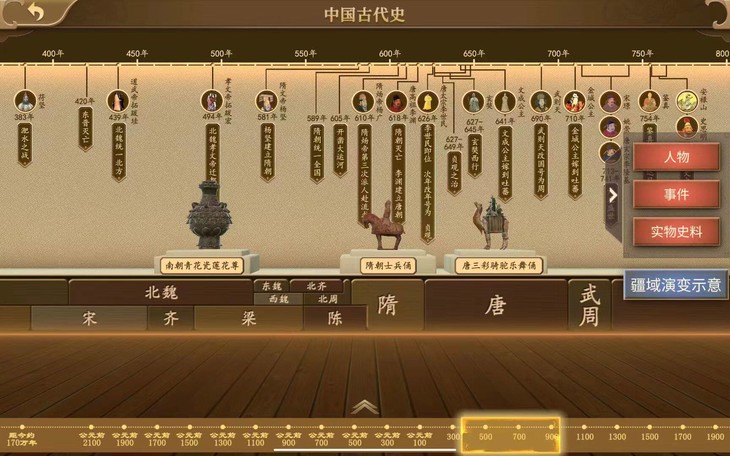Toggle the 人物 filter

tap(676, 157)
